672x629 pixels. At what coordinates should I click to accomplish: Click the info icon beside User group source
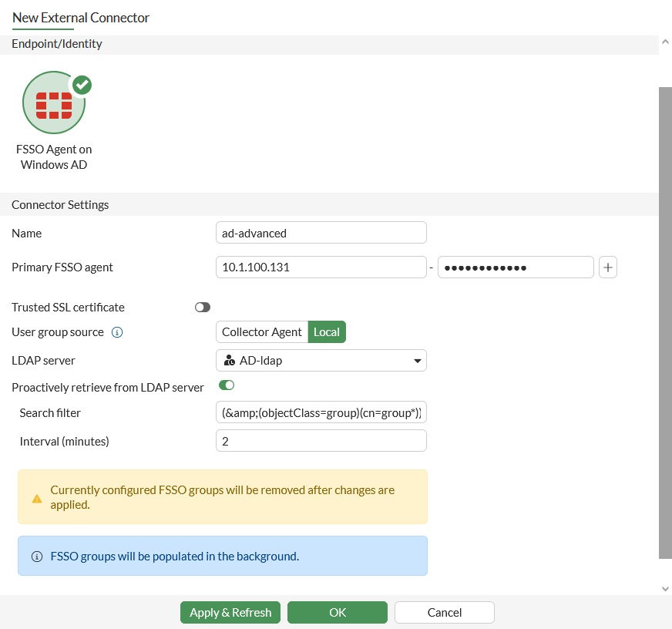[116, 332]
